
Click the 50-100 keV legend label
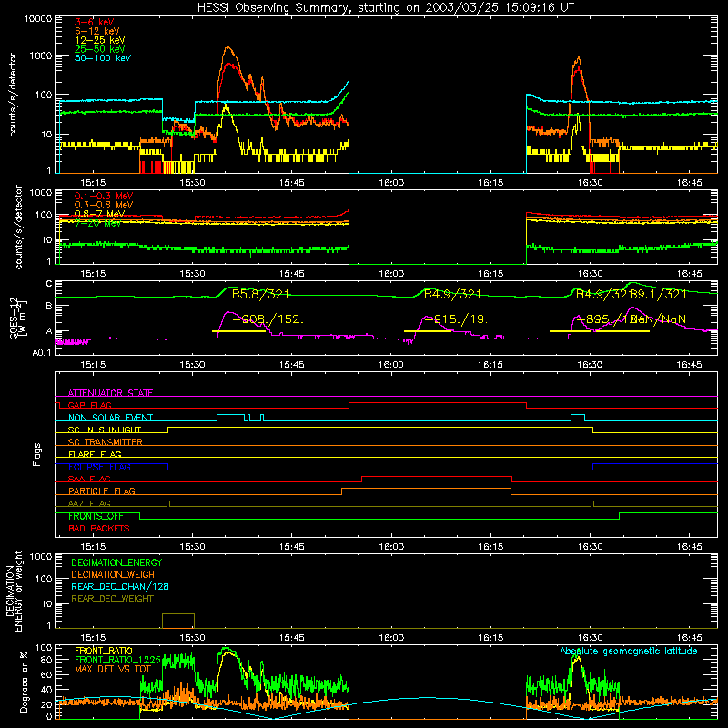point(103,58)
